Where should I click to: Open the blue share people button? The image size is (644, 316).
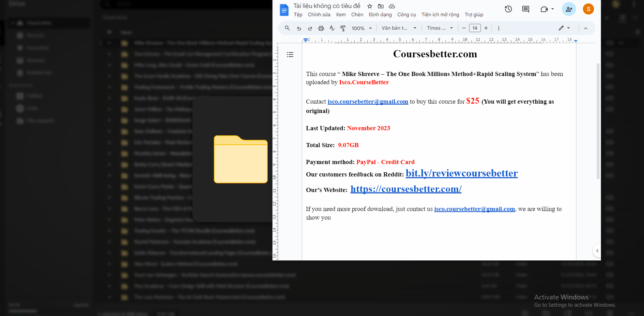[x=569, y=9]
